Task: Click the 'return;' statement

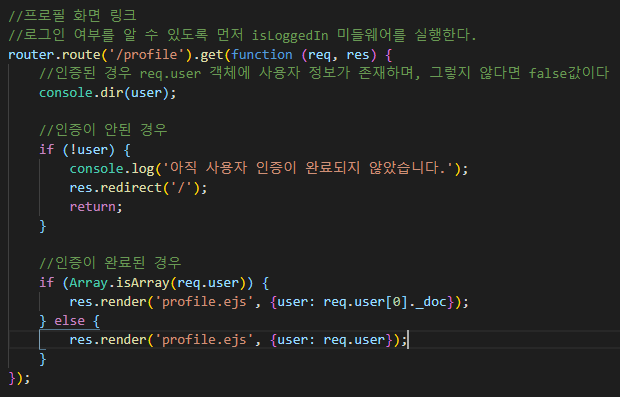Action: (x=96, y=207)
